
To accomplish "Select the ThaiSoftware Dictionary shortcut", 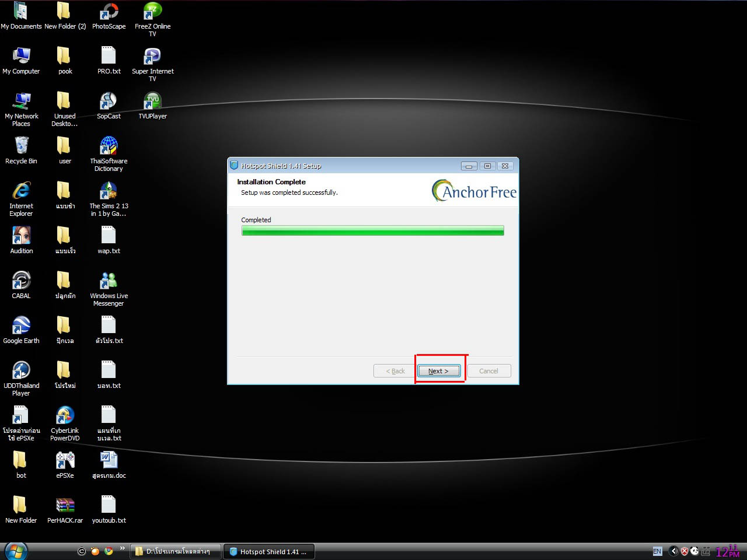I will [x=109, y=154].
